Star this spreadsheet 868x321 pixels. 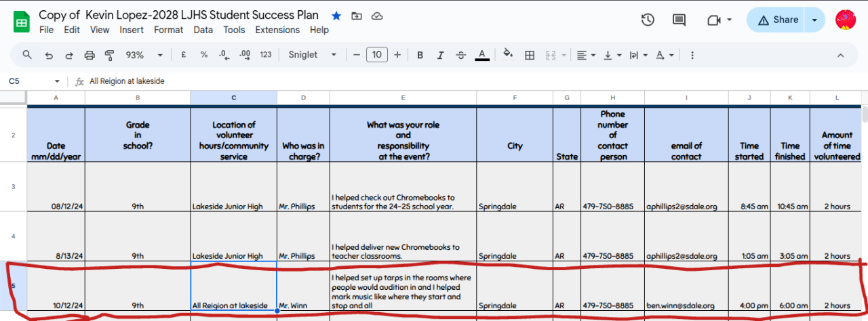pos(336,16)
